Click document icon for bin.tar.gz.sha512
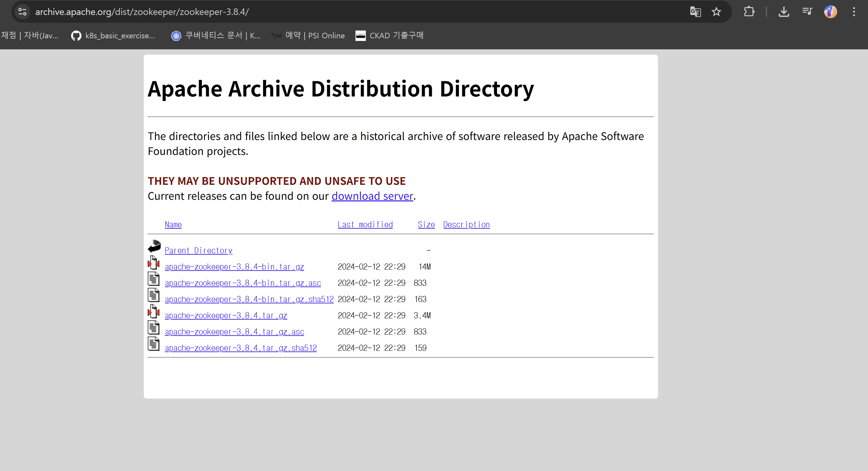868x471 pixels. (154, 295)
